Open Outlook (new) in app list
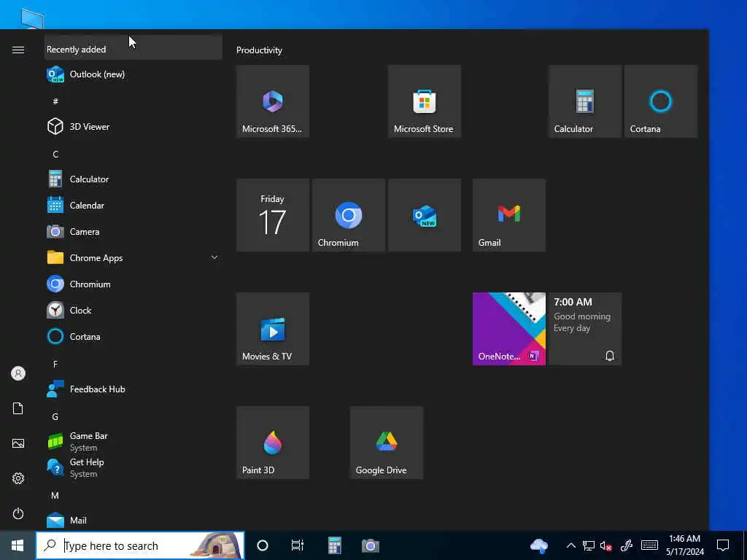This screenshot has width=747, height=560. (133, 74)
